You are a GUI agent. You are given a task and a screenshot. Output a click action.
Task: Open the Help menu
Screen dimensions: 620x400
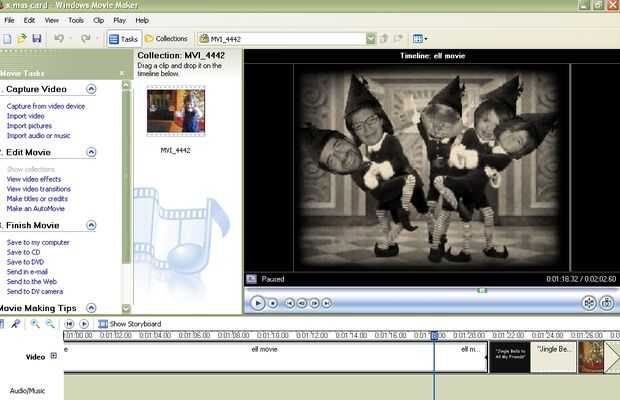pyautogui.click(x=142, y=20)
